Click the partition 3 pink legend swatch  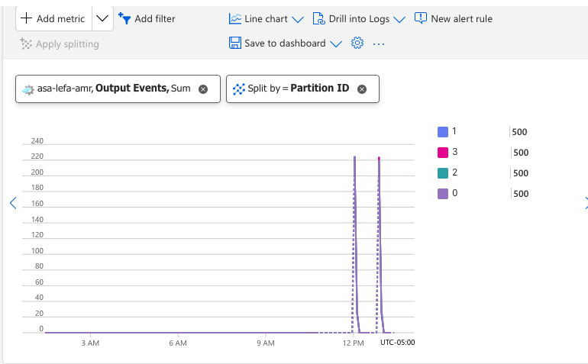point(443,153)
